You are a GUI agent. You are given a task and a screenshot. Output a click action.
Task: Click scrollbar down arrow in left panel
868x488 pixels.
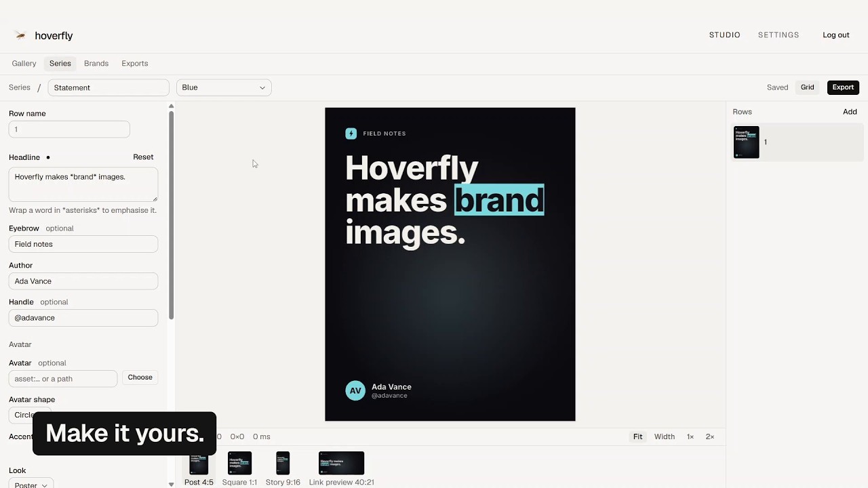171,484
